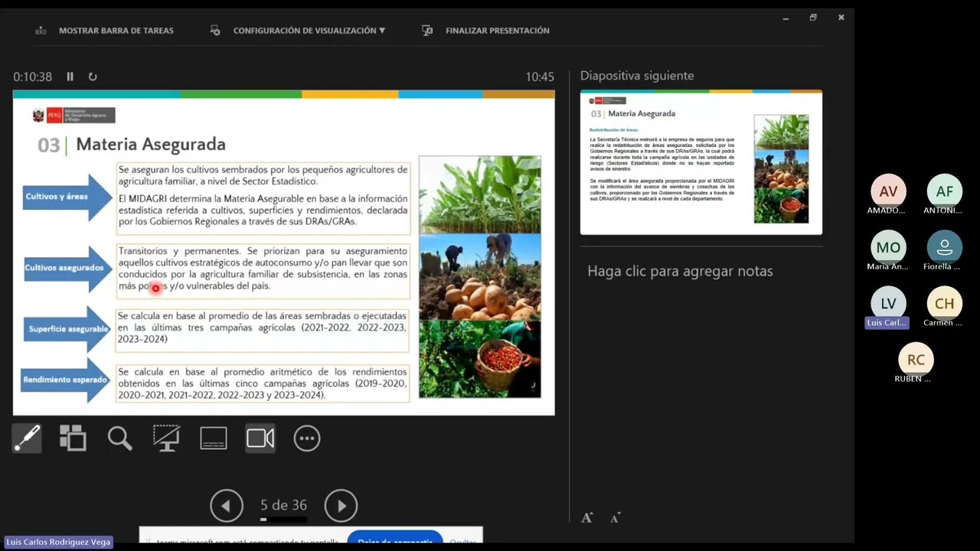Pause the presentation timer
The height and width of the screenshot is (551, 980).
click(70, 77)
